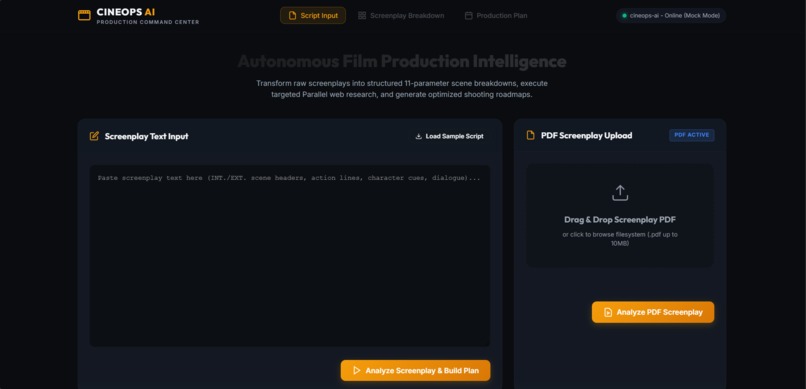Click the edit icon beside Screenplay Text Input
The width and height of the screenshot is (806, 389).
tap(94, 136)
